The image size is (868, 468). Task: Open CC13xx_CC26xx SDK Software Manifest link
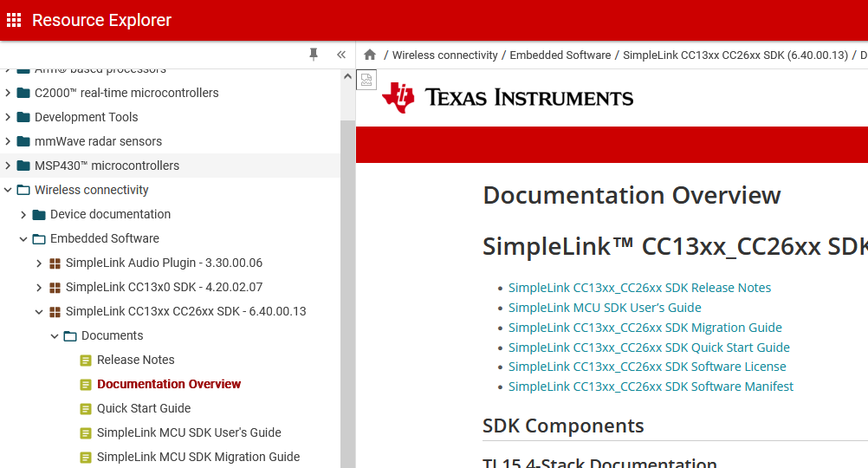(x=651, y=387)
